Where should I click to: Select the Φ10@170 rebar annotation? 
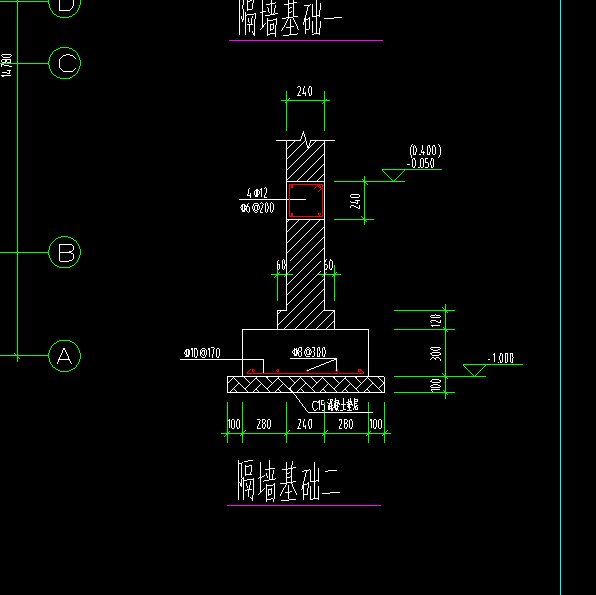202,353
